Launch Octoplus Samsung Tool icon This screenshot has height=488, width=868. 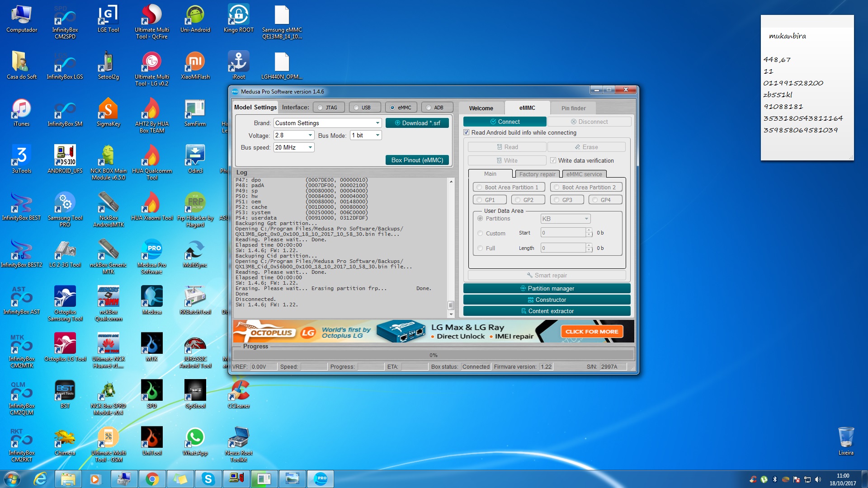(65, 305)
